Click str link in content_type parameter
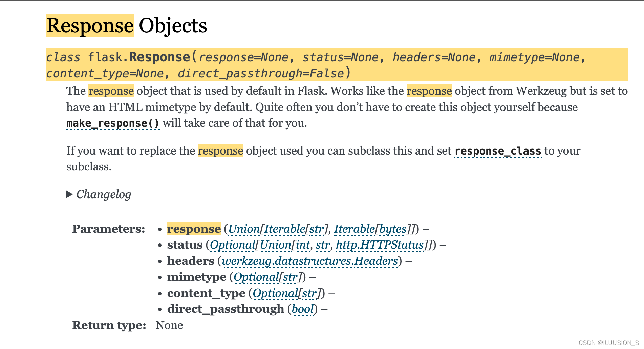Screen dimensions: 644x349 (309, 293)
